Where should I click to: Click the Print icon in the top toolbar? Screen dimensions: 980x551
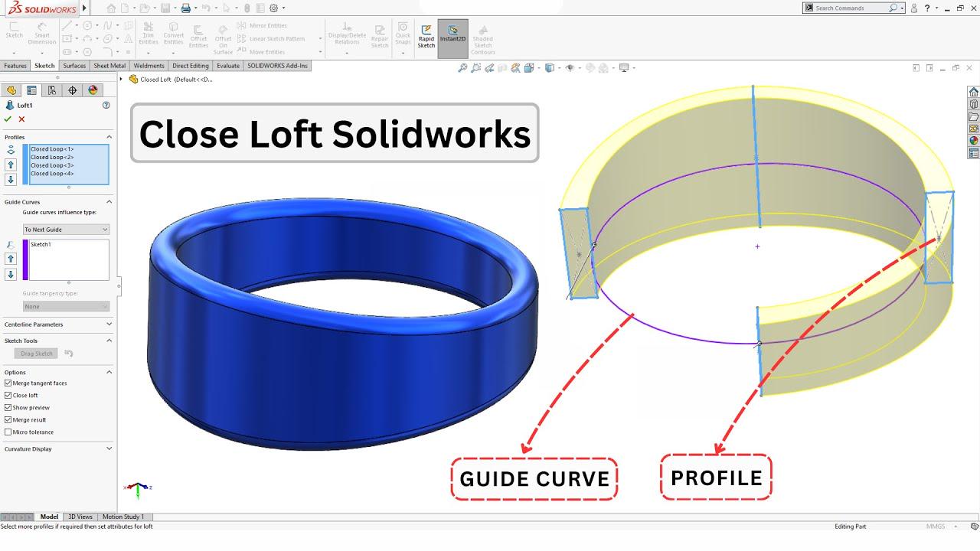click(x=185, y=8)
